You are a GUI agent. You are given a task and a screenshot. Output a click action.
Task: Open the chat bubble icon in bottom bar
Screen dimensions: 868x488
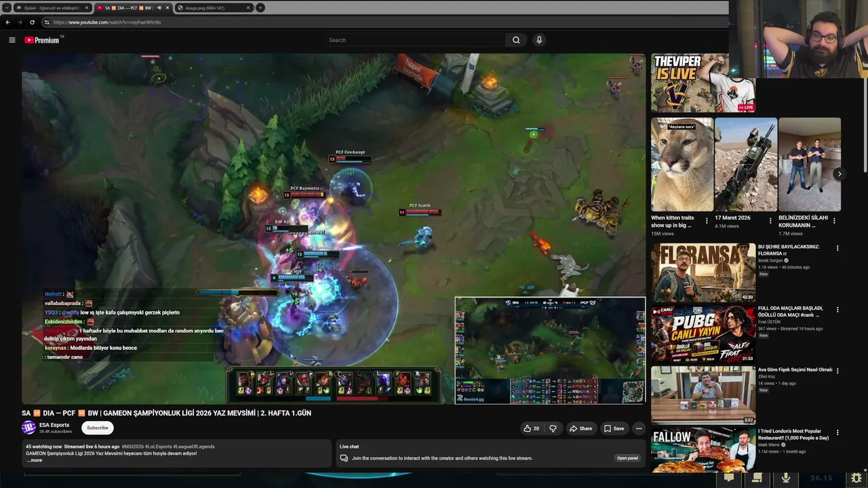pos(729,478)
